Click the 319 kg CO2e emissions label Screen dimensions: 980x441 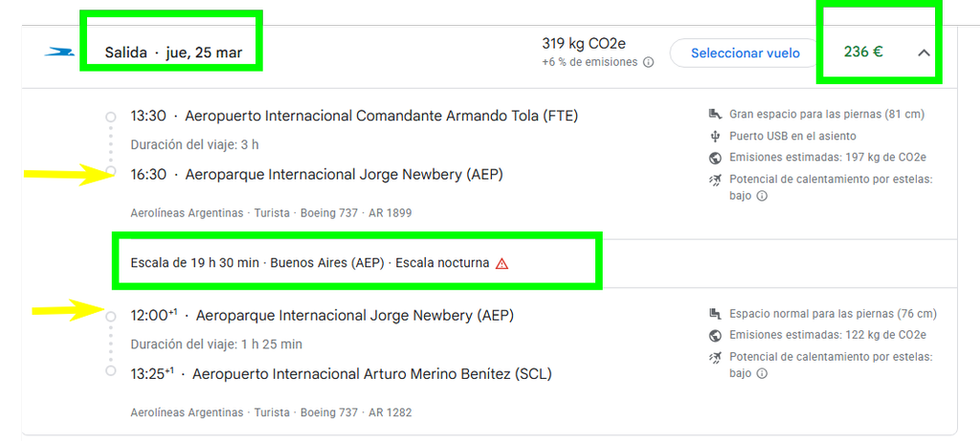585,44
